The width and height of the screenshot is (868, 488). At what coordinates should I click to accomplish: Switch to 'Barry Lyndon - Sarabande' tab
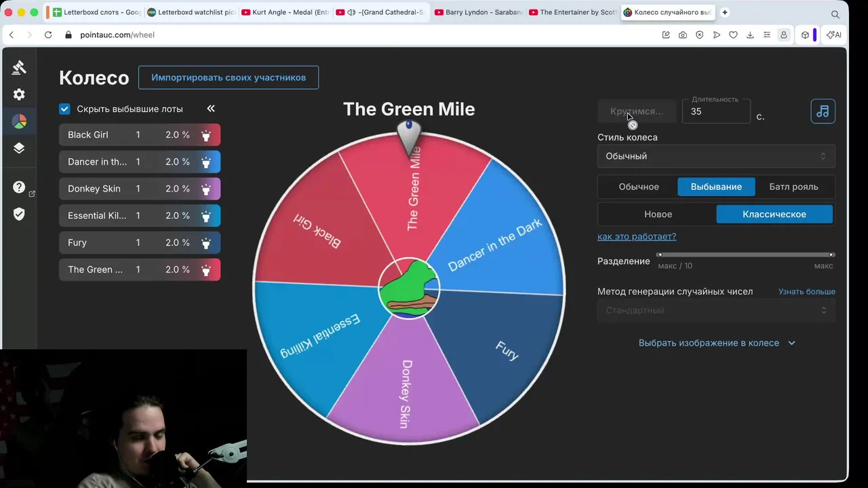pyautogui.click(x=477, y=12)
